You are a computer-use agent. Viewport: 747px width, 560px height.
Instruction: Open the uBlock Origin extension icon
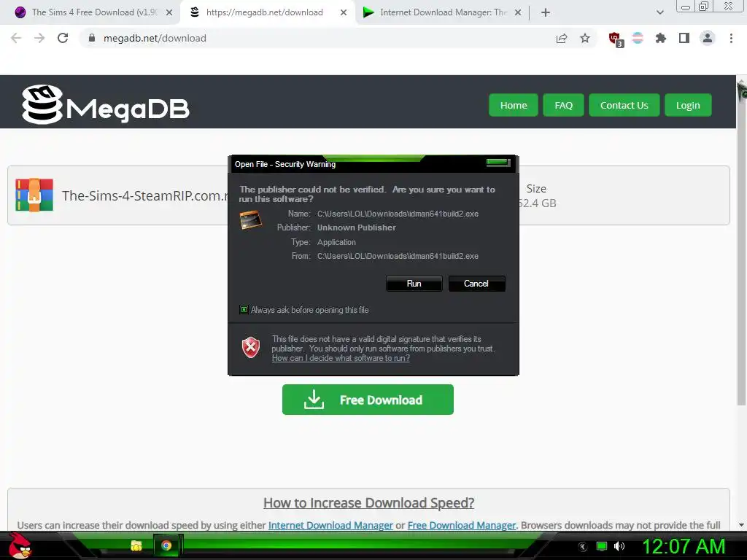point(616,39)
